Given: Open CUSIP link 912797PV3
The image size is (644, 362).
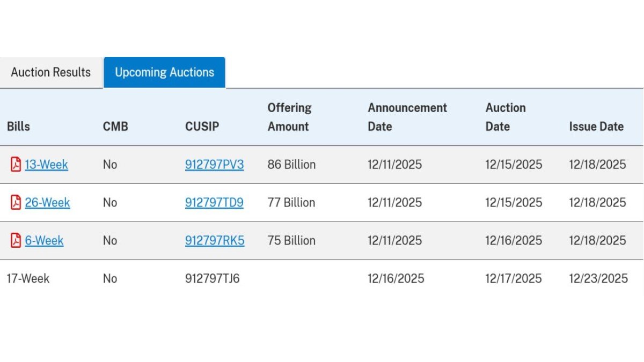Looking at the screenshot, I should (214, 165).
